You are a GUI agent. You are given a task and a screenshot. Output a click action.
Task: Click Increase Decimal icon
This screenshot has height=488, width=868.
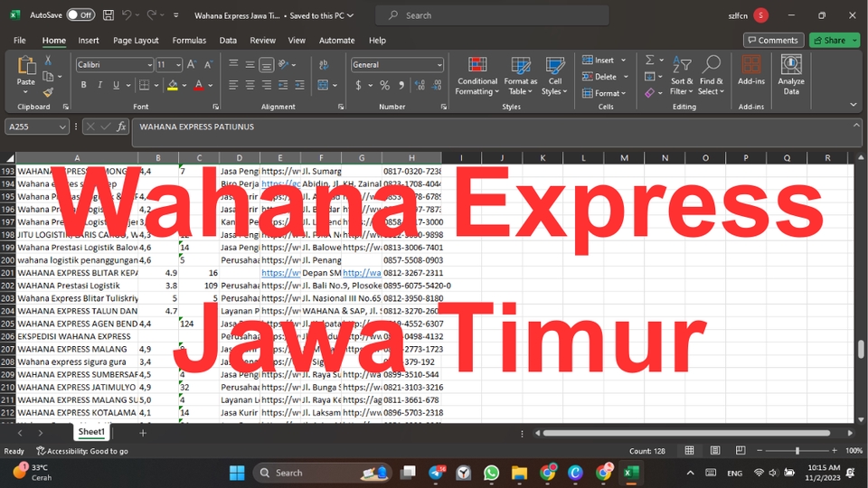pyautogui.click(x=420, y=85)
